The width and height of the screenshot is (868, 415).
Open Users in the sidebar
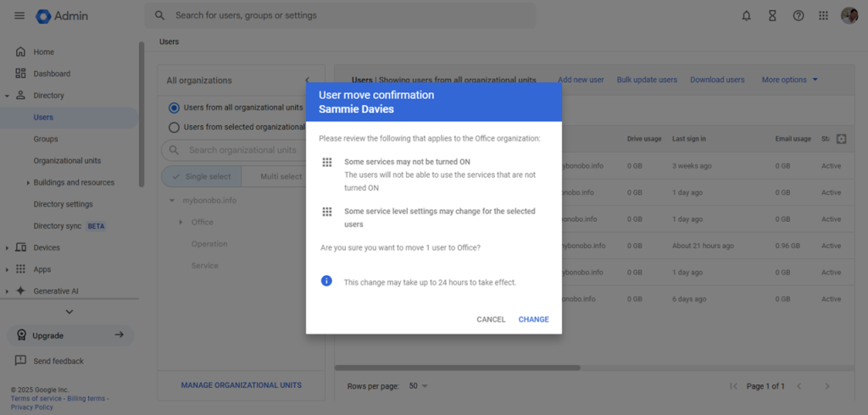pyautogui.click(x=43, y=118)
